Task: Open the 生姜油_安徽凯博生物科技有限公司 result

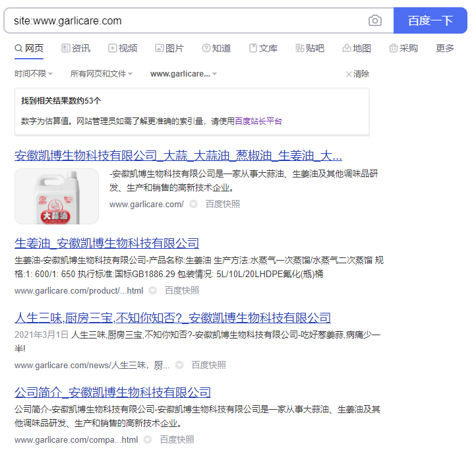Action: (107, 243)
